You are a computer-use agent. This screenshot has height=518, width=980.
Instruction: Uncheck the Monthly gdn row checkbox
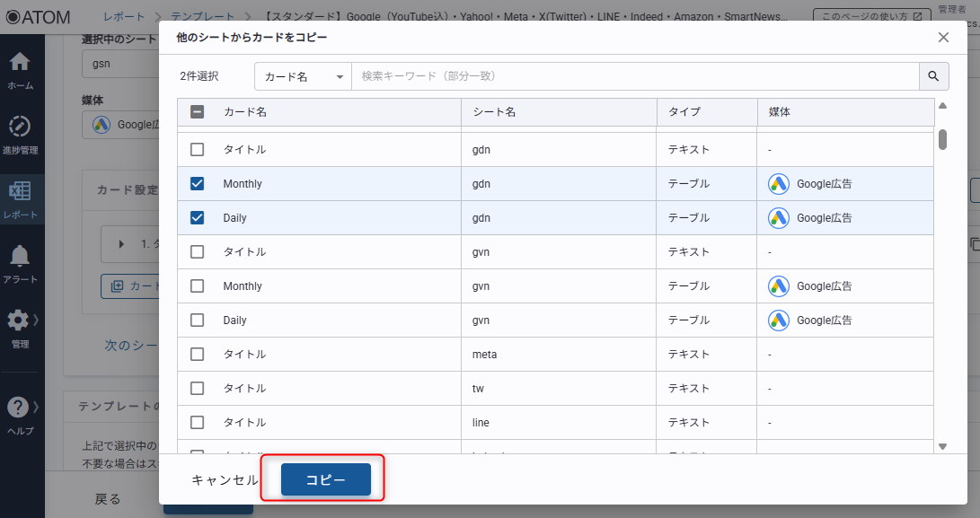pyautogui.click(x=198, y=184)
